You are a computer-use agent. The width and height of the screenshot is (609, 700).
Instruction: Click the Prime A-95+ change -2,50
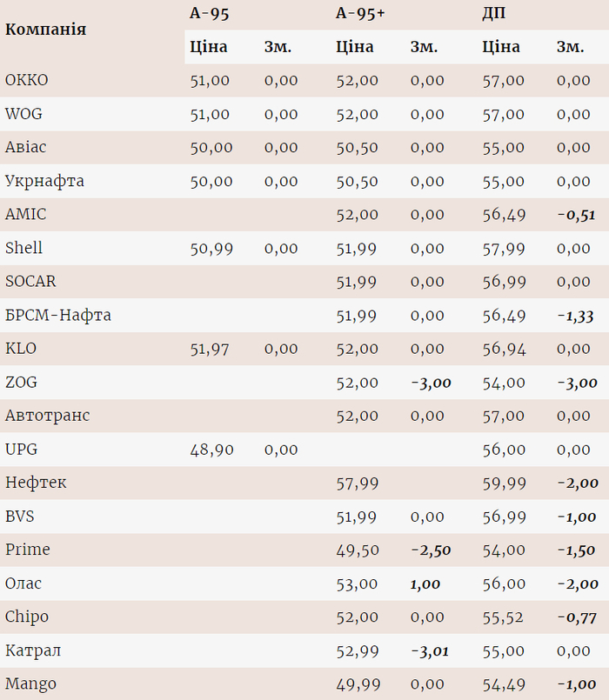[430, 550]
